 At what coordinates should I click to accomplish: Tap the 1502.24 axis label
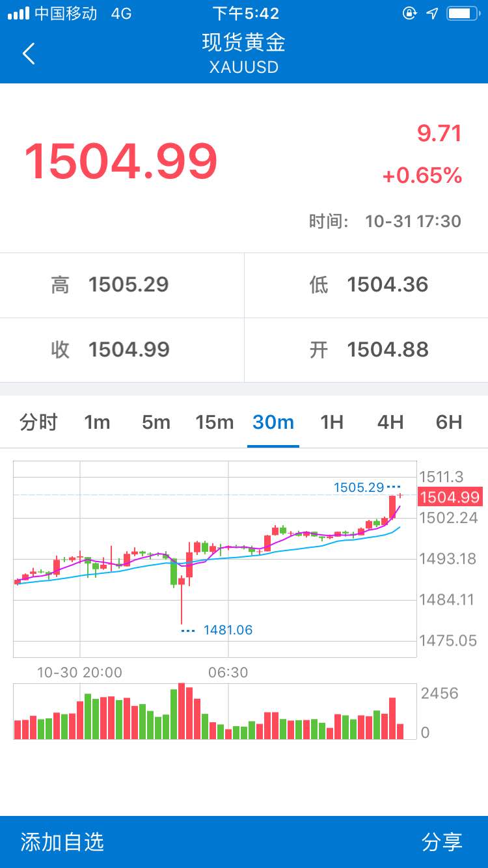click(448, 518)
